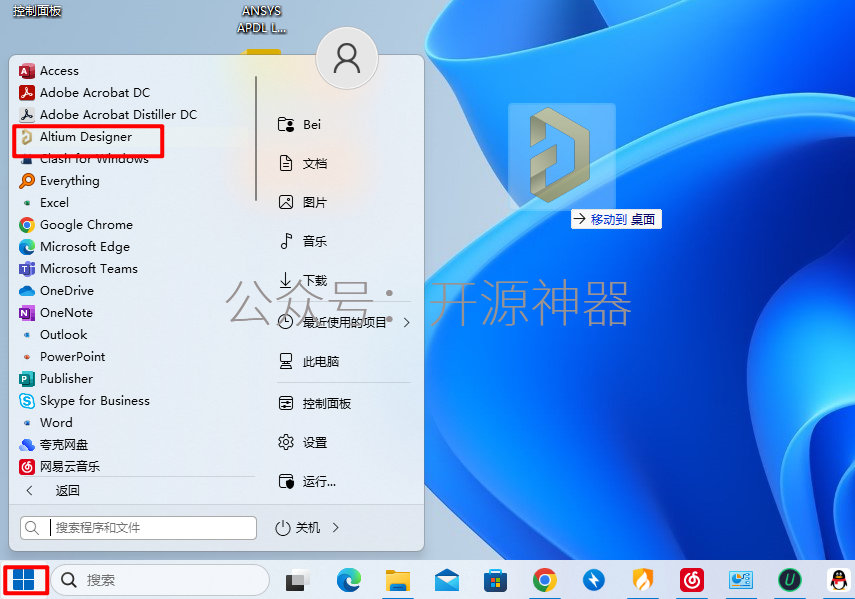The height and width of the screenshot is (599, 855).
Task: Open Chrome from the taskbar
Action: [544, 580]
